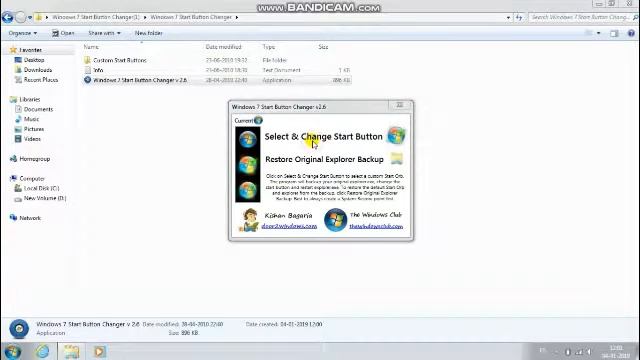
Task: Go back with the Explorer back arrow
Action: point(7,17)
